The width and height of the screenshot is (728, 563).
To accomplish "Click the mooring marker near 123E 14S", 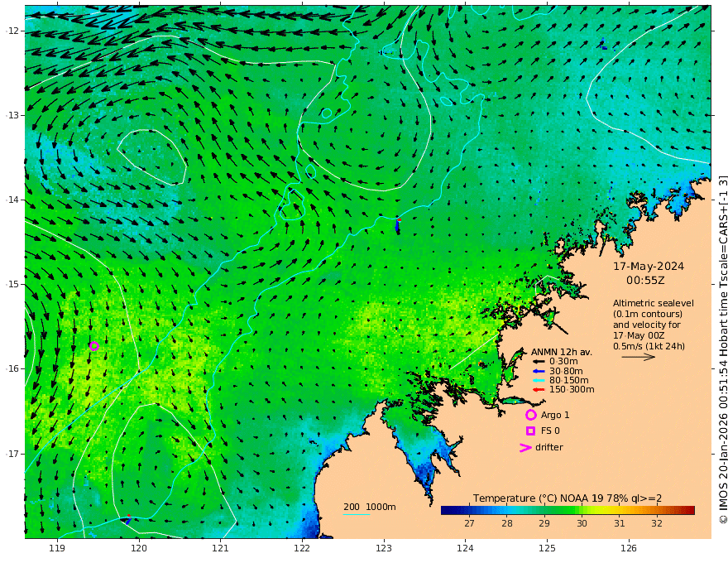I will pos(398,225).
